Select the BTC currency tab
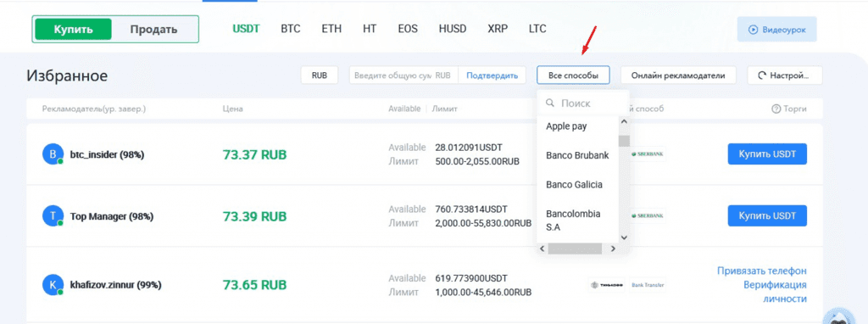The height and width of the screenshot is (324, 868). coord(291,29)
